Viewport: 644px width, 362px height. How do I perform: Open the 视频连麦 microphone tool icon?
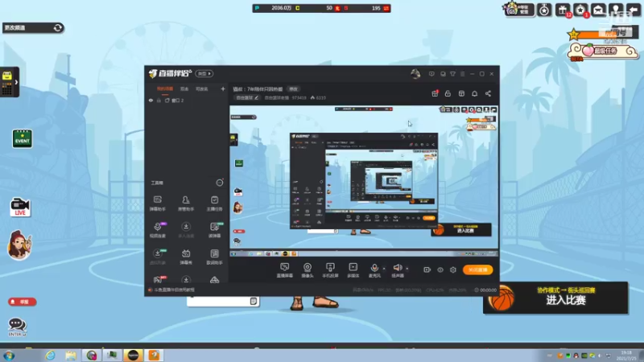157,230
